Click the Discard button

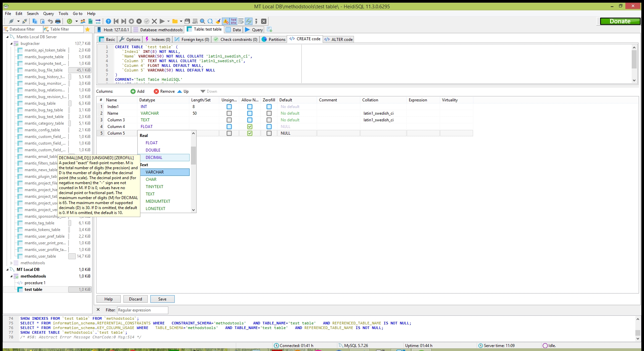point(135,299)
